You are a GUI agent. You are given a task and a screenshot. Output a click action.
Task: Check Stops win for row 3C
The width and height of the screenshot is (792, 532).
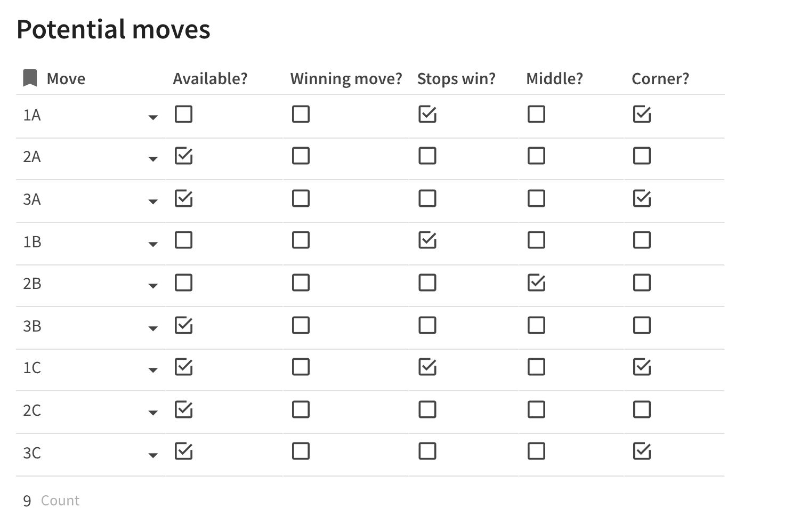click(427, 451)
